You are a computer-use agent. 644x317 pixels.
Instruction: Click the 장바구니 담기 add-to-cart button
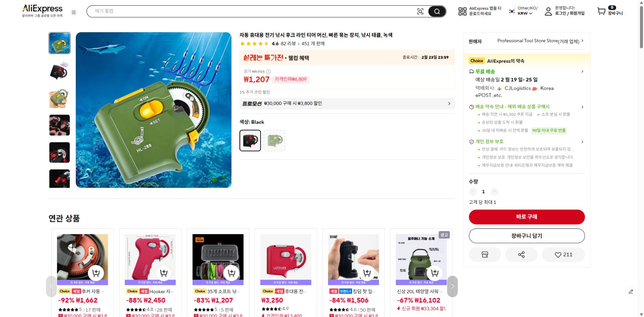526,236
